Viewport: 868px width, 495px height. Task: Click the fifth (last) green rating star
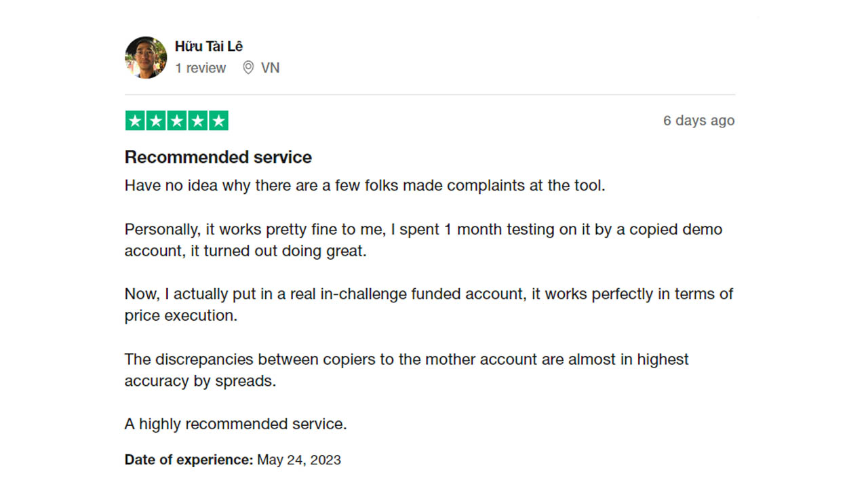[x=218, y=121]
